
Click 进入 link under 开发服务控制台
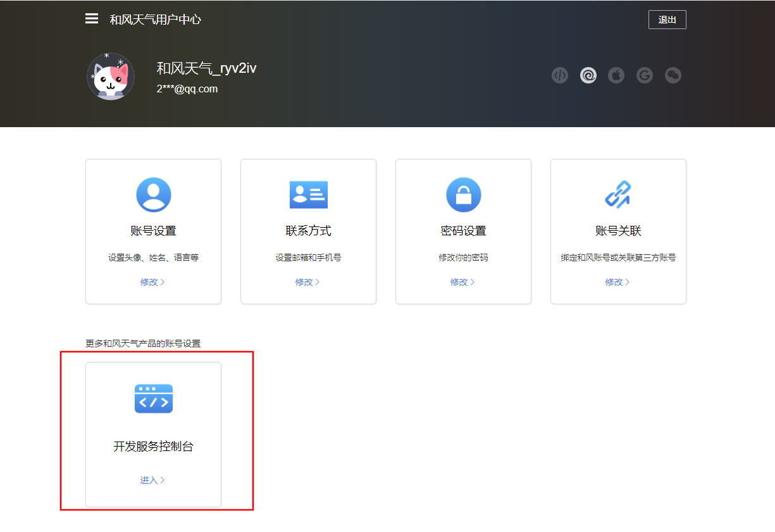point(152,480)
